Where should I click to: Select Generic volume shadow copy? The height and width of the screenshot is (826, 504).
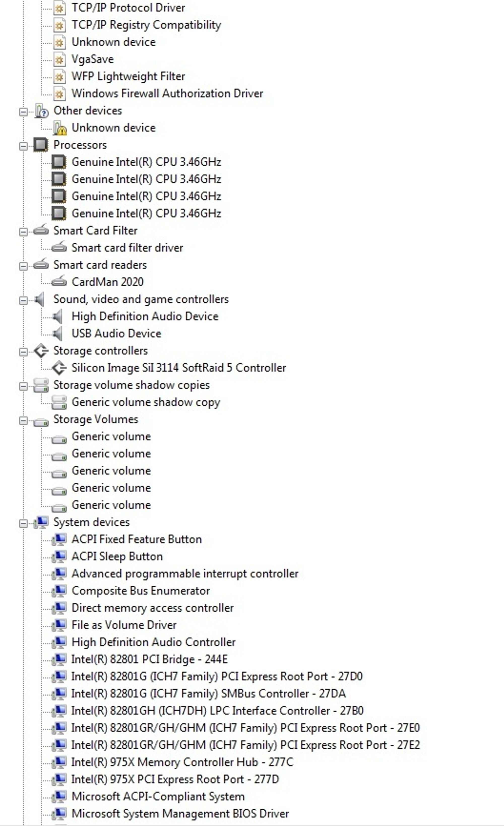pyautogui.click(x=146, y=402)
